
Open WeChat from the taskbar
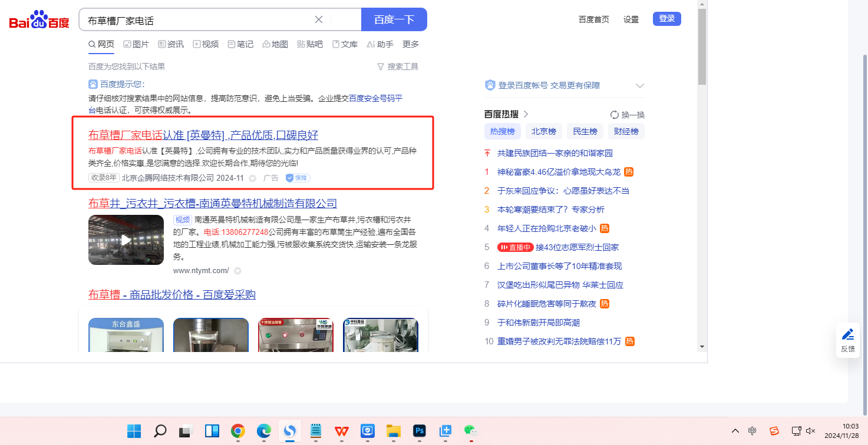[470, 431]
